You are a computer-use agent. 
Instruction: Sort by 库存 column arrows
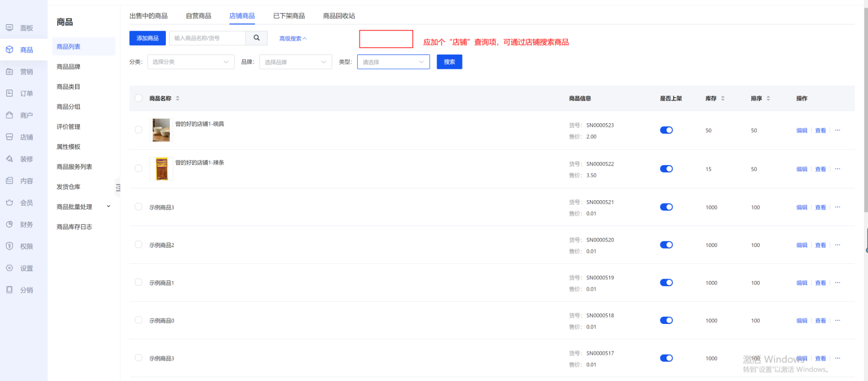pyautogui.click(x=722, y=98)
